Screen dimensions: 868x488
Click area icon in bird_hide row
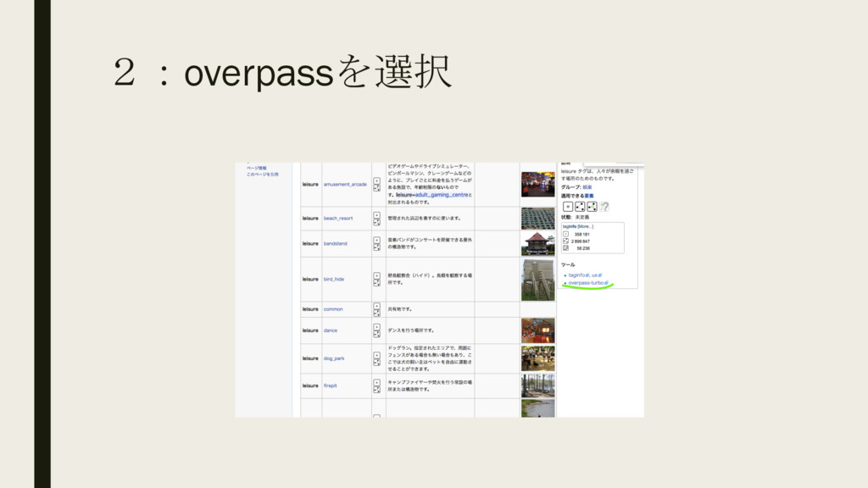[x=376, y=283]
